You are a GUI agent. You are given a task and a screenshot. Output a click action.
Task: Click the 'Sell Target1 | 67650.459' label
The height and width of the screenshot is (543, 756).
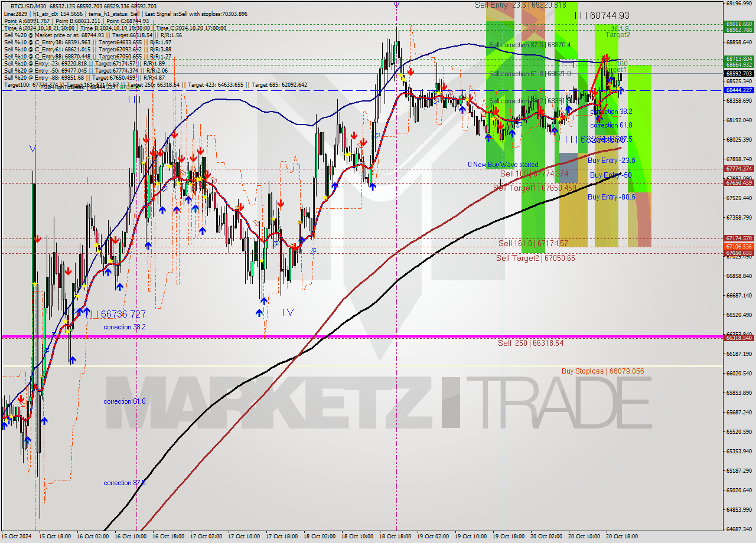[535, 188]
